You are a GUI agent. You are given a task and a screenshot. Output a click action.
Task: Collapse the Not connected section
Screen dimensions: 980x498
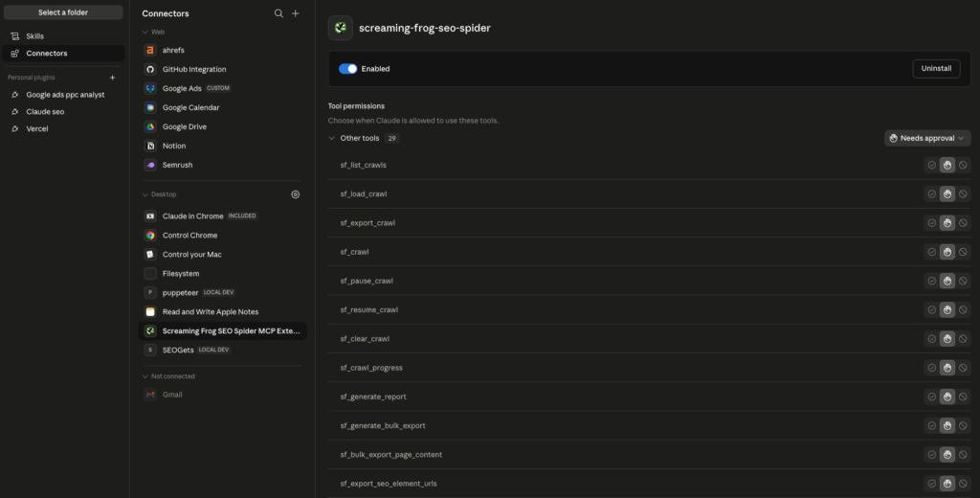tap(145, 376)
